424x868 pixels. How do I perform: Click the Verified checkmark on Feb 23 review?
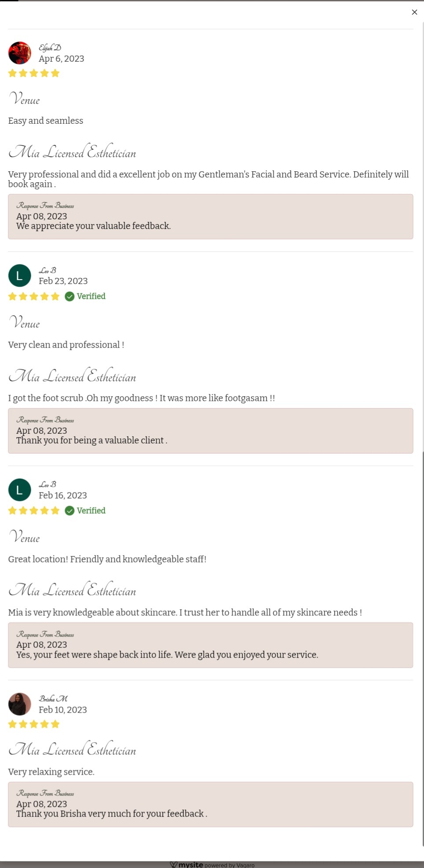click(70, 296)
